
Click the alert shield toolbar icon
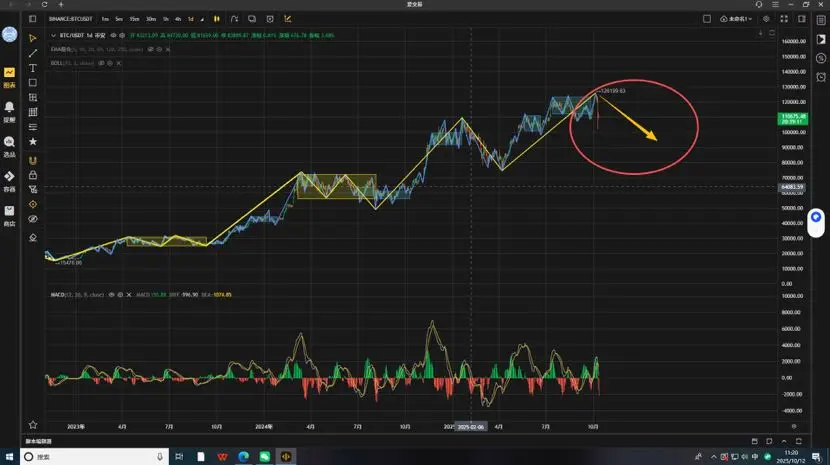(x=270, y=19)
